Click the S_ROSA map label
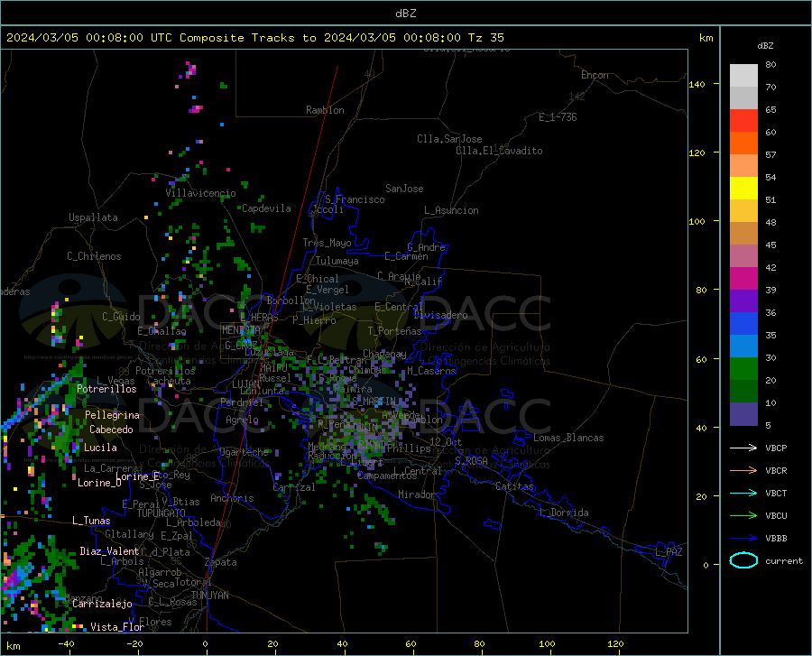Viewport: 812px width, 656px height. click(x=471, y=461)
